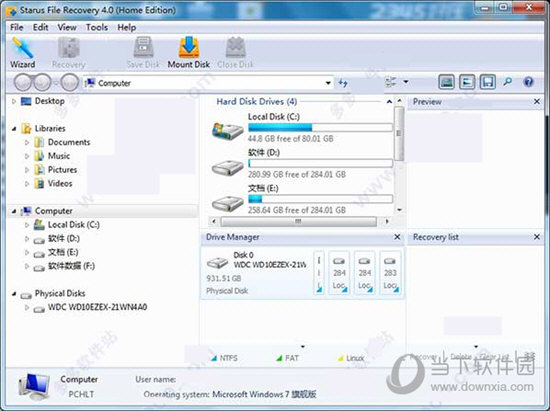Open the view options icon

point(391,82)
